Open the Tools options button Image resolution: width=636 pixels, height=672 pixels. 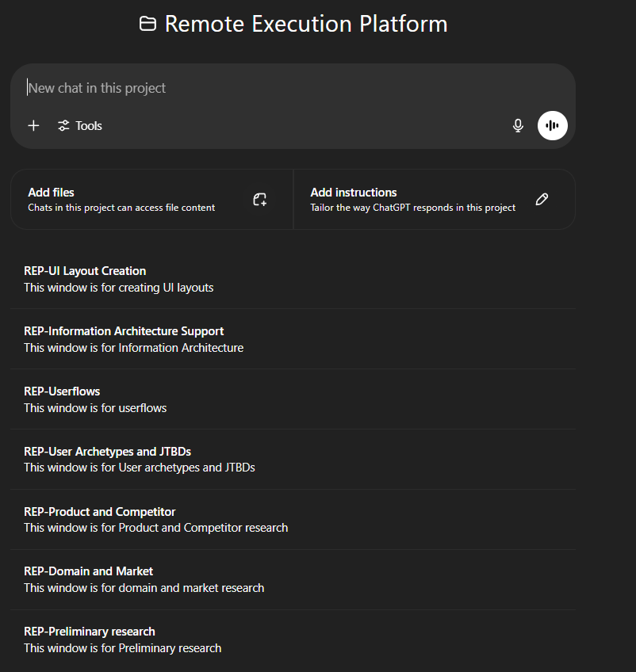coord(80,125)
